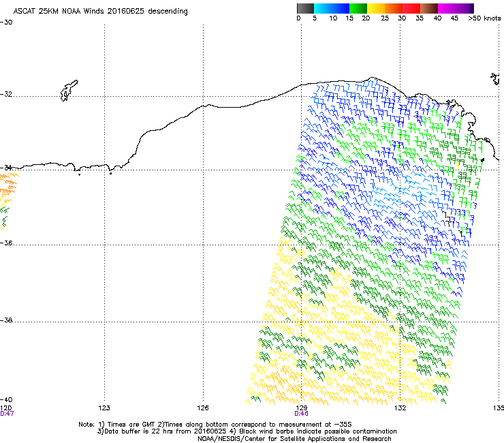Click the gray 0–5 knots legend segment
The width and height of the screenshot is (504, 443).
pos(305,8)
